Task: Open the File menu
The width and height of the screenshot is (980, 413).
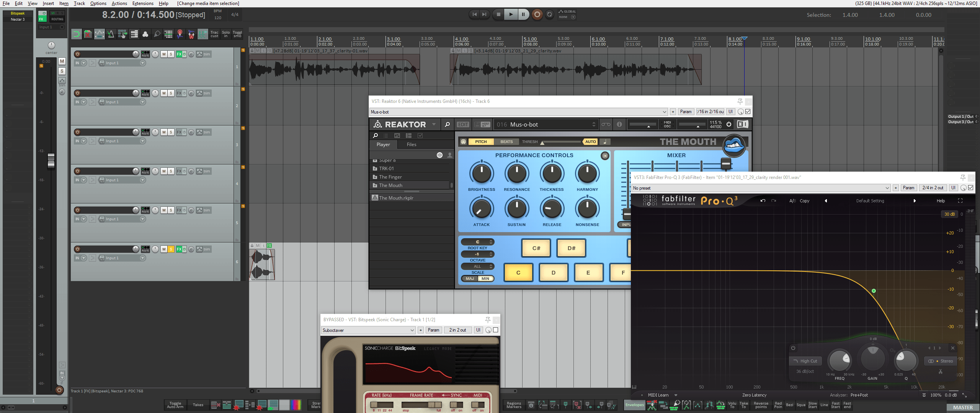Action: pyautogui.click(x=6, y=3)
